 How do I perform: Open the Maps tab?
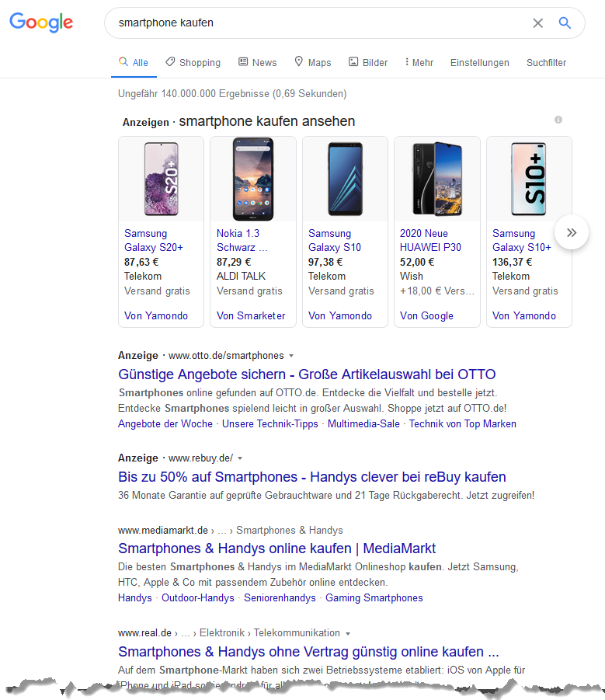coord(313,62)
